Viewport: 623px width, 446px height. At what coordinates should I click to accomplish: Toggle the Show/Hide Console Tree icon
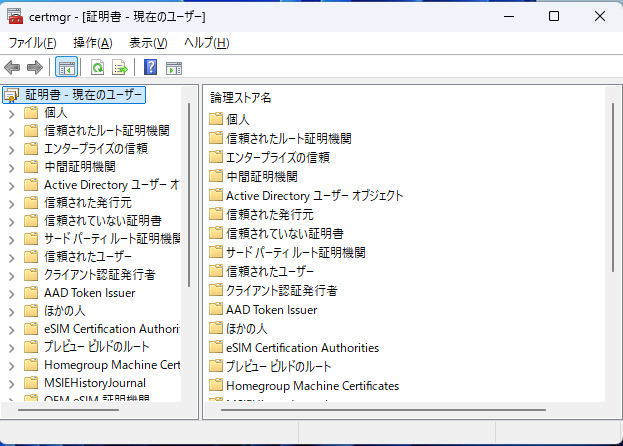point(66,68)
